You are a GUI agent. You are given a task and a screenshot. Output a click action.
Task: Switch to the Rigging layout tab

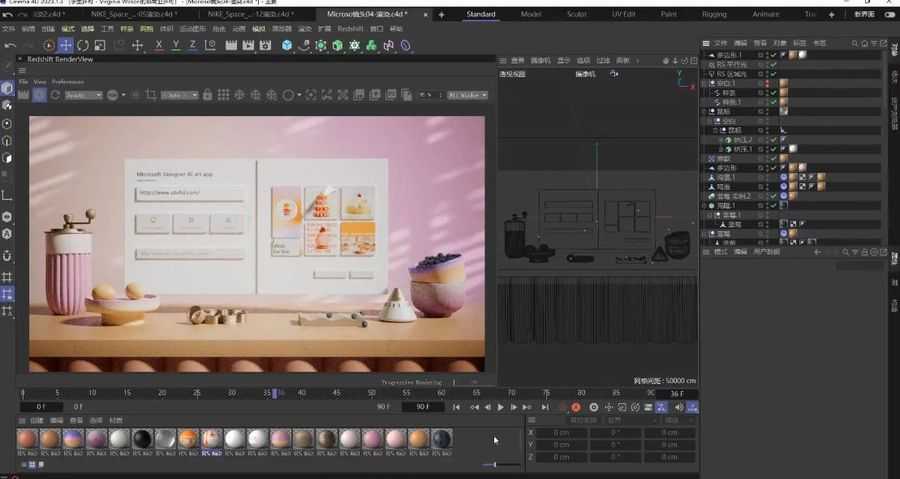pyautogui.click(x=715, y=14)
